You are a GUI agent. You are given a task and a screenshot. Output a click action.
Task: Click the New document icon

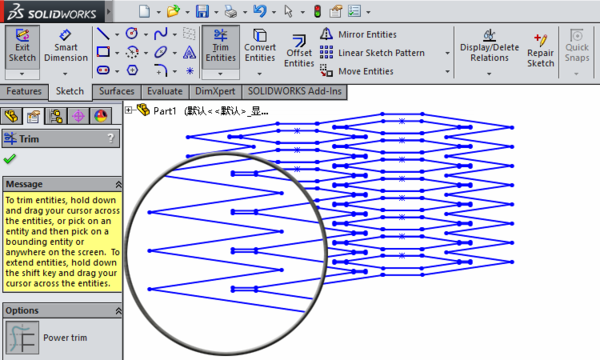pyautogui.click(x=144, y=11)
